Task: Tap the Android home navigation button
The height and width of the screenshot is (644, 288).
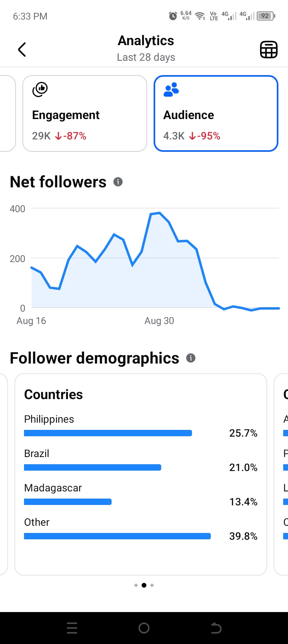Action: [144, 628]
